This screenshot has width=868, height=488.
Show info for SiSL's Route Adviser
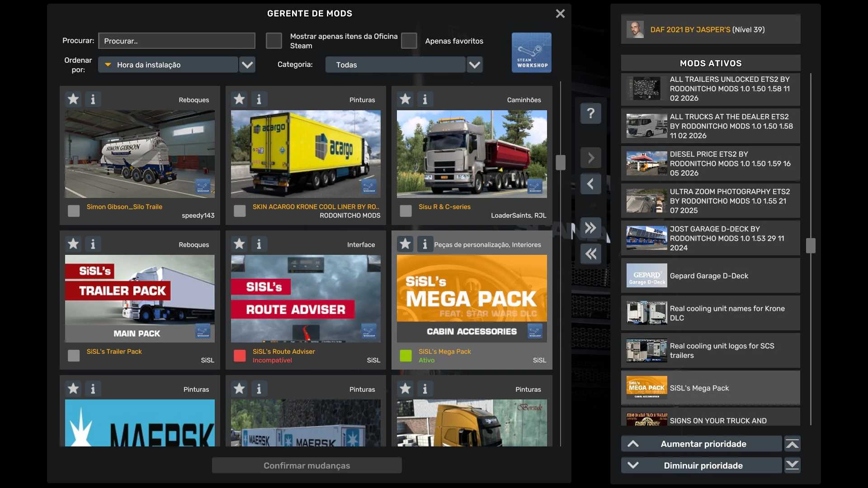point(259,244)
